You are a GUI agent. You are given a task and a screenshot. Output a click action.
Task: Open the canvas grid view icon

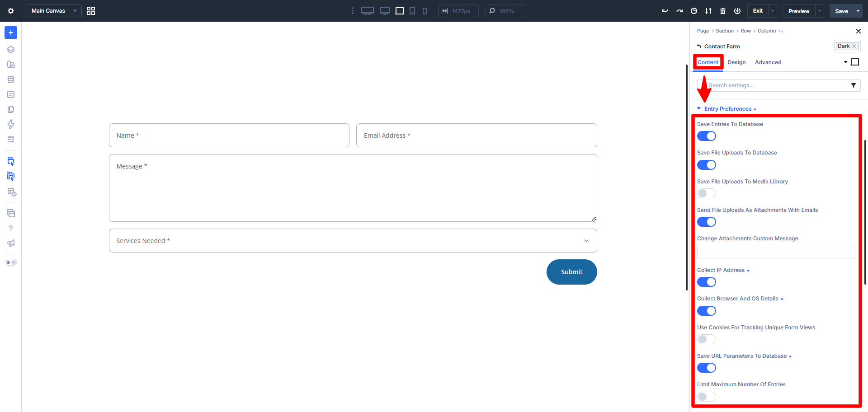91,11
